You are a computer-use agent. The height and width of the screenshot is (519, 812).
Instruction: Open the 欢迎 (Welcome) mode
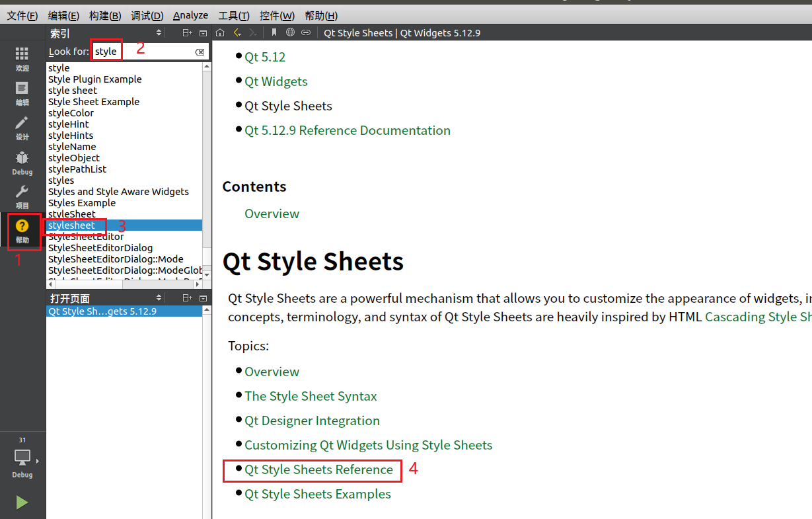click(x=22, y=60)
